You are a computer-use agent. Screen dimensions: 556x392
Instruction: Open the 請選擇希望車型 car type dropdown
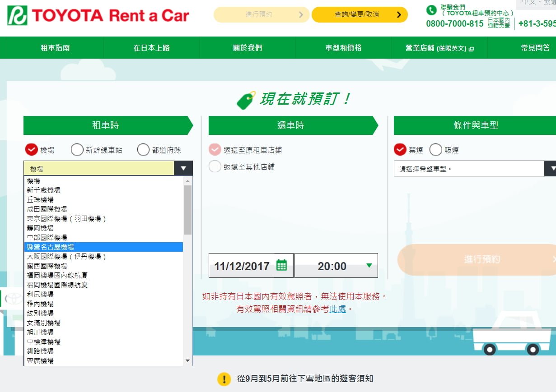pyautogui.click(x=475, y=169)
